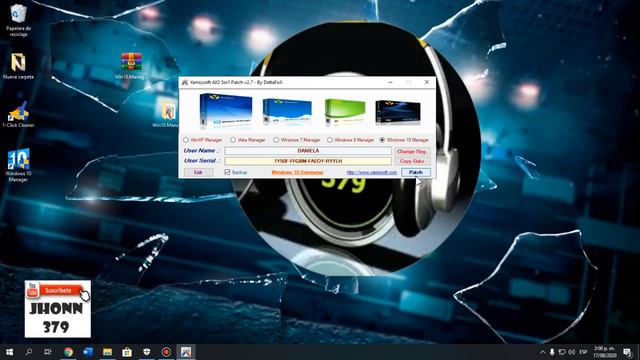Toggle the Backup checkbox
The image size is (640, 360).
pos(227,172)
